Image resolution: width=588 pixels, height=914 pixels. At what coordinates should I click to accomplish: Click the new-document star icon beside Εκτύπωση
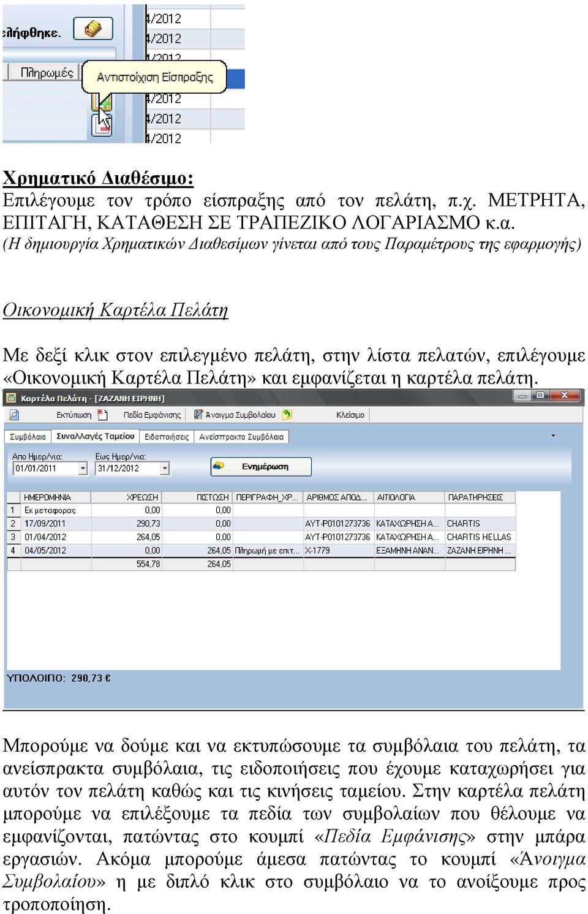pyautogui.click(x=102, y=415)
